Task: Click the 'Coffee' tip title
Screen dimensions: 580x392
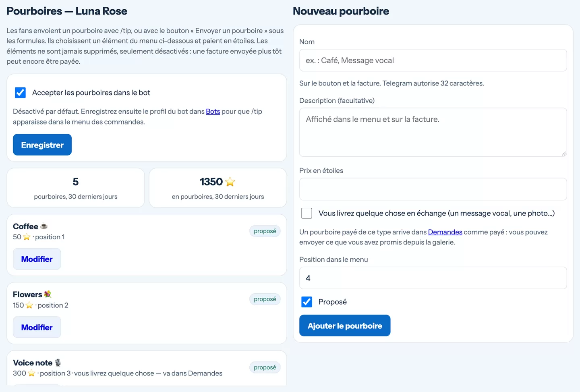Action: 25,226
